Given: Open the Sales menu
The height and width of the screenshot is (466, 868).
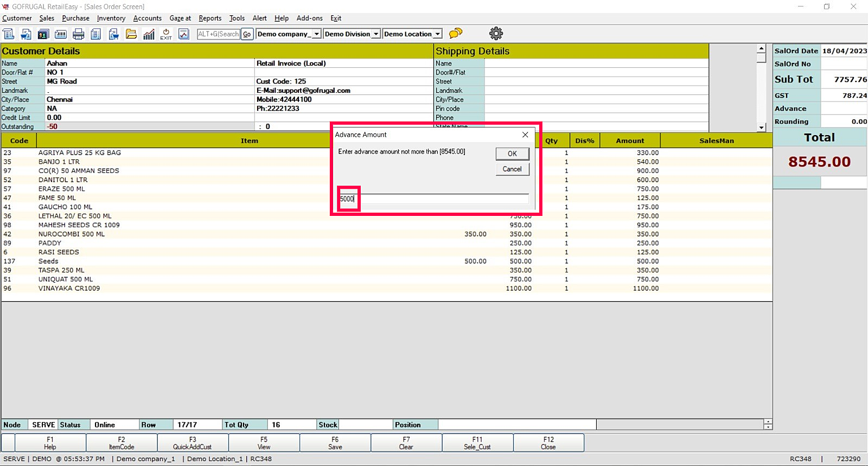Looking at the screenshot, I should (47, 18).
